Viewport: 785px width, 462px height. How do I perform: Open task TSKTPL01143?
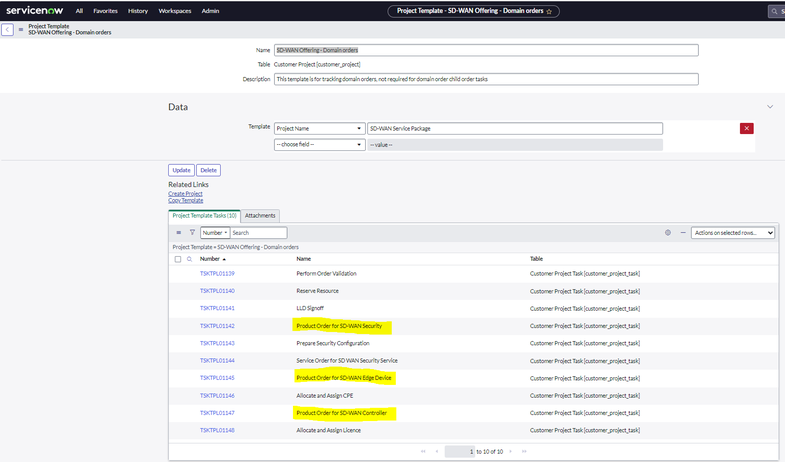click(217, 343)
